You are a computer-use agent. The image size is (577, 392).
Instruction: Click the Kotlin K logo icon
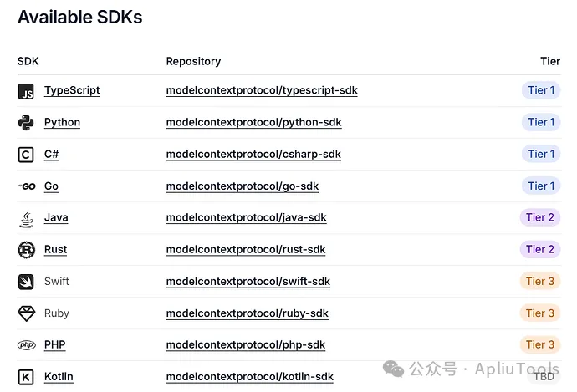tap(26, 377)
